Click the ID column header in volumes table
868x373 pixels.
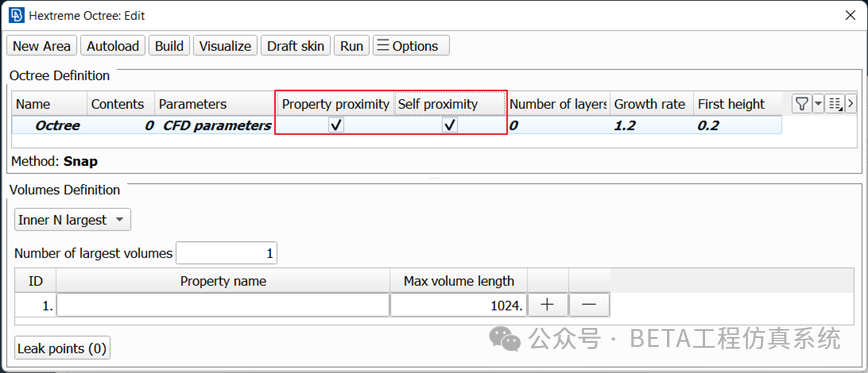coord(35,281)
